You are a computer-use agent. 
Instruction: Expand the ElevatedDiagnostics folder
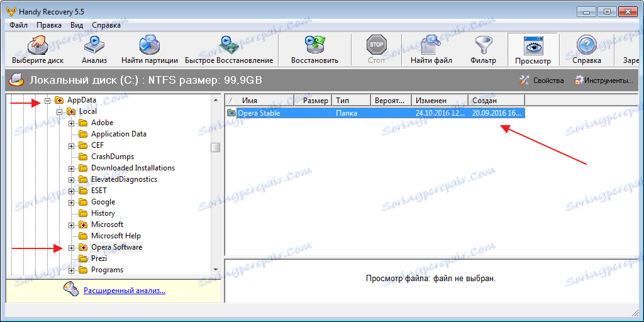point(71,179)
